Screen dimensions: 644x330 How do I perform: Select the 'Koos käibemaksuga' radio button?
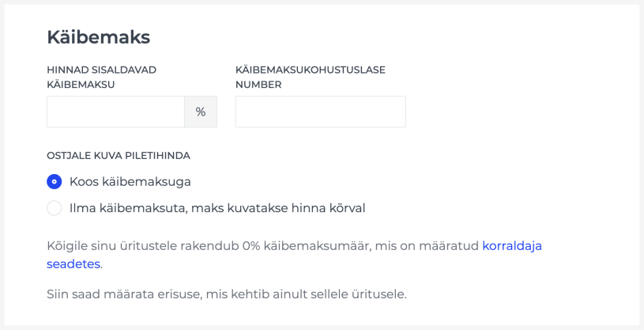tap(55, 181)
